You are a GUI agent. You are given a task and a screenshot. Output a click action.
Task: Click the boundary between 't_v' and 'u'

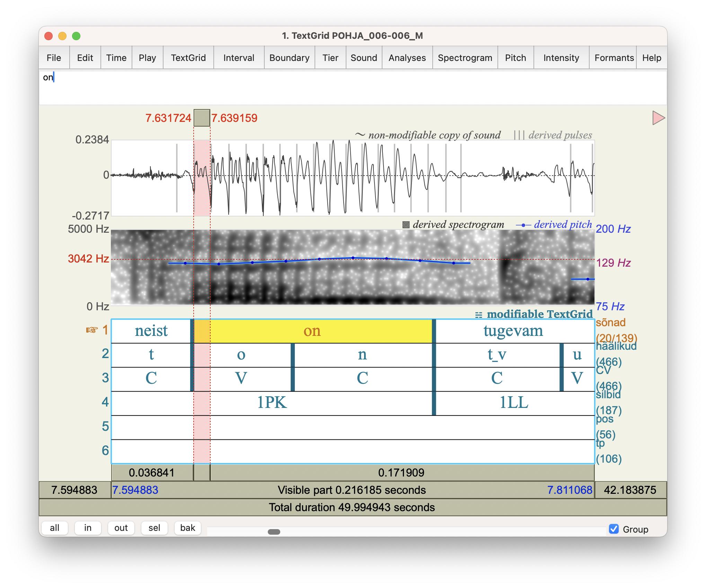[562, 367]
